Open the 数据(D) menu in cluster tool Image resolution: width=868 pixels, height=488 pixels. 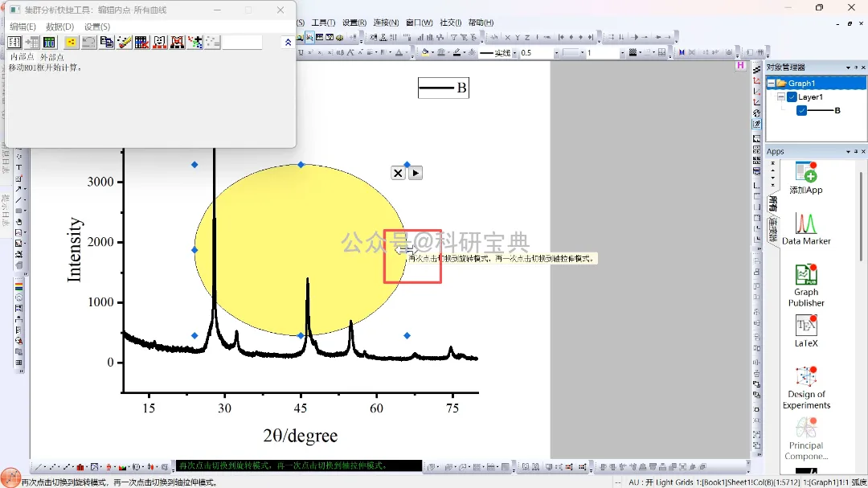59,27
